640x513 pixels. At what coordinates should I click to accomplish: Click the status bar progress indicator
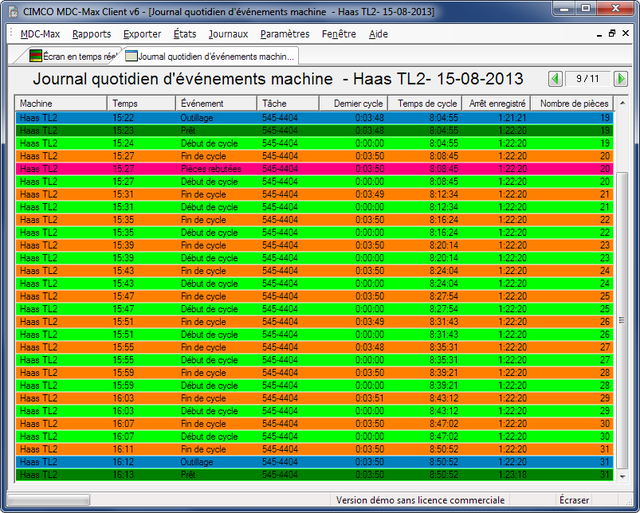pyautogui.click(x=48, y=500)
